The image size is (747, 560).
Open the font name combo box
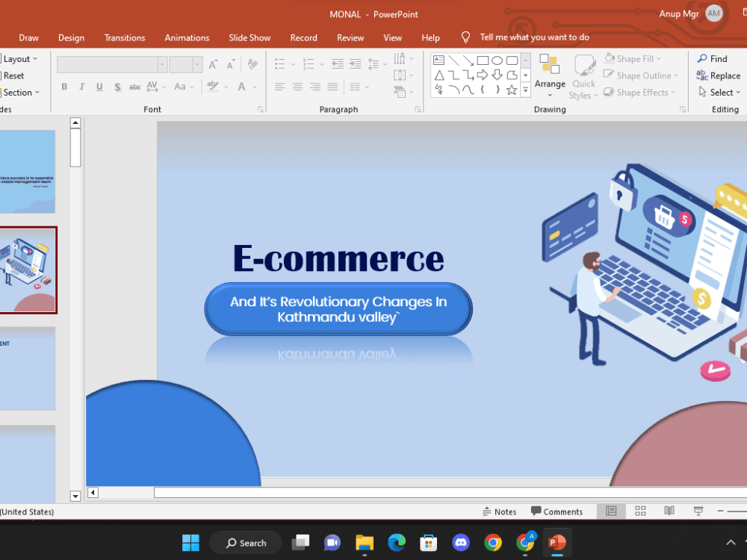pyautogui.click(x=112, y=64)
